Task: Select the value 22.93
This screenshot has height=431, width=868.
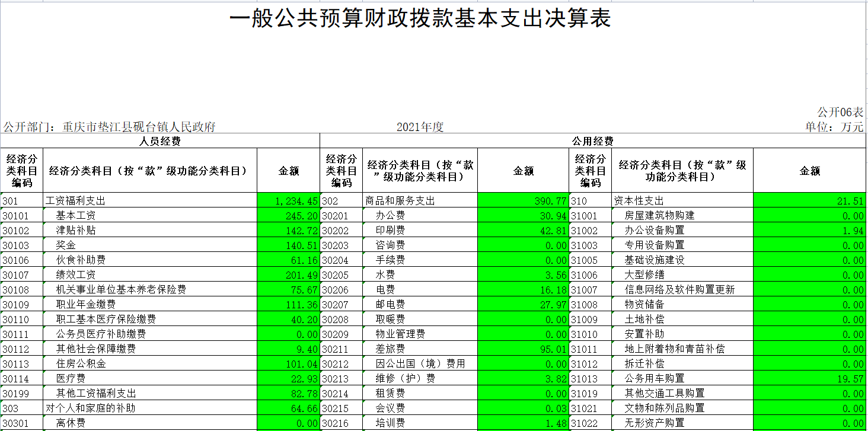Action: coord(289,378)
